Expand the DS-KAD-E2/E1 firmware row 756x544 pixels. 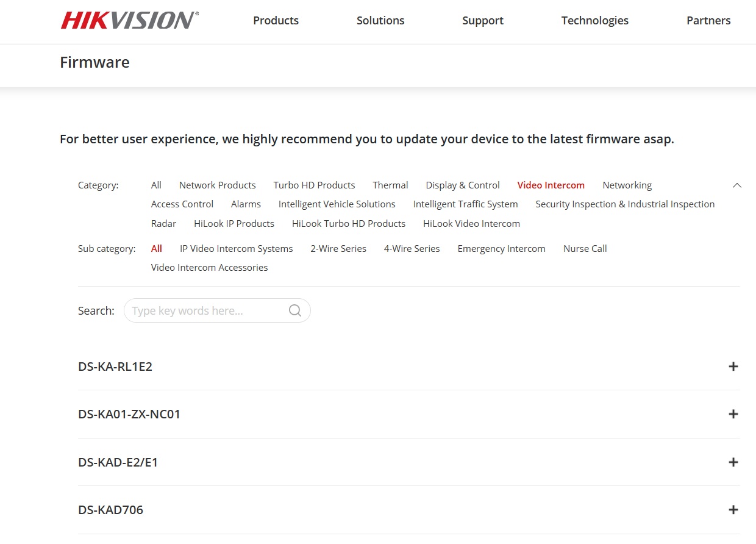point(733,462)
